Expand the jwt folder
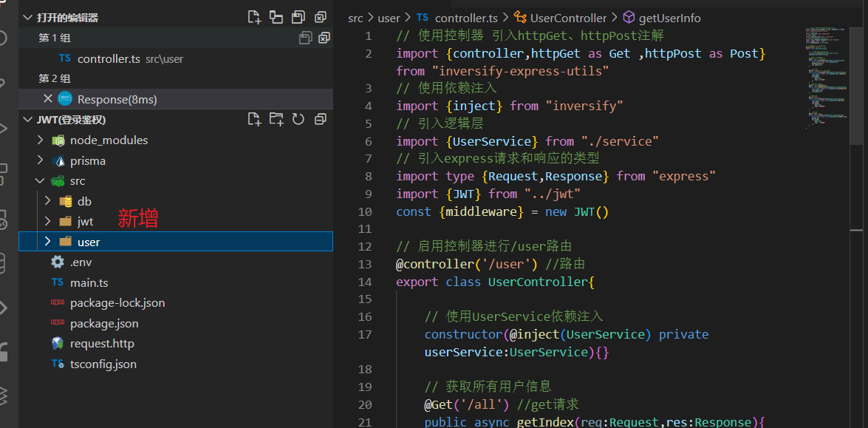 point(85,221)
